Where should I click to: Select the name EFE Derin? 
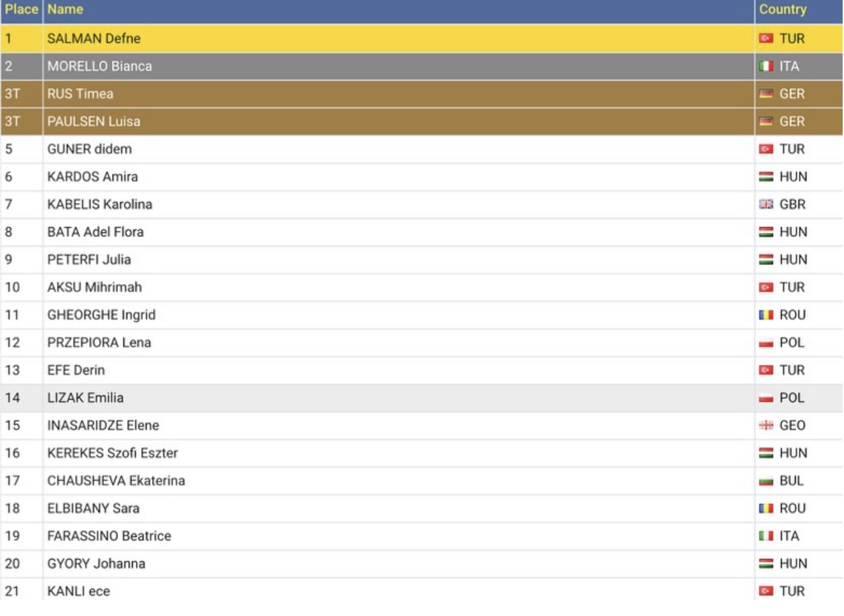pyautogui.click(x=76, y=370)
